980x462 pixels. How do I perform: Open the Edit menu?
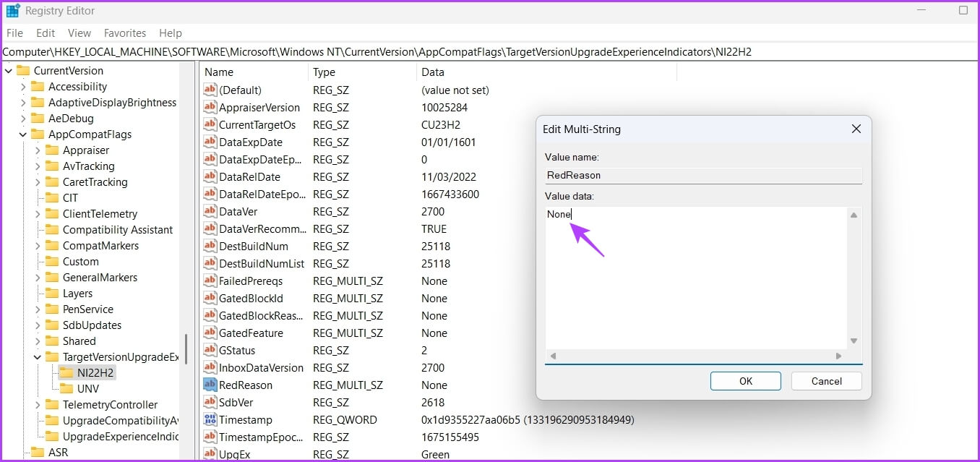click(46, 33)
